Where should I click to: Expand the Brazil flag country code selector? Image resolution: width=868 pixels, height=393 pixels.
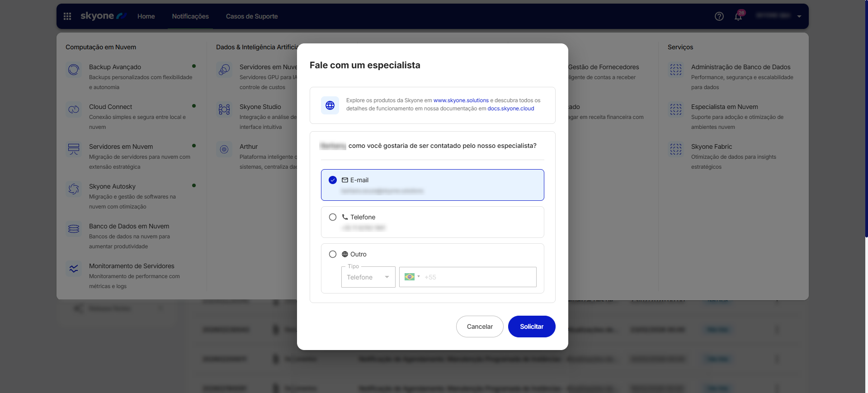(x=411, y=277)
